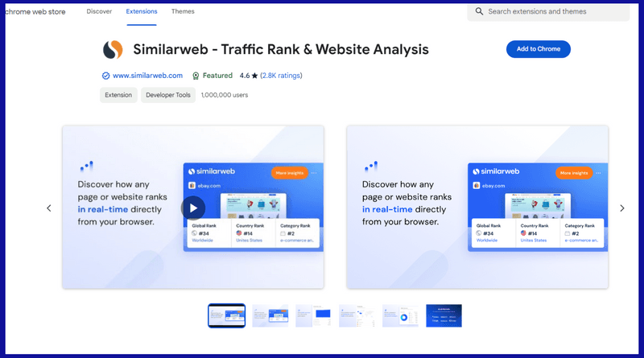Click the Featured award badge icon
The width and height of the screenshot is (644, 358).
tap(196, 76)
